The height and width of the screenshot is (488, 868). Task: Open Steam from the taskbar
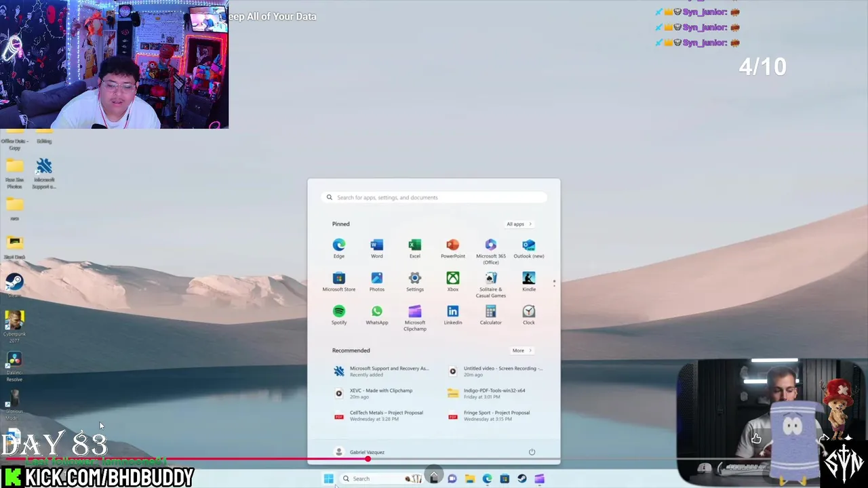[522, 479]
